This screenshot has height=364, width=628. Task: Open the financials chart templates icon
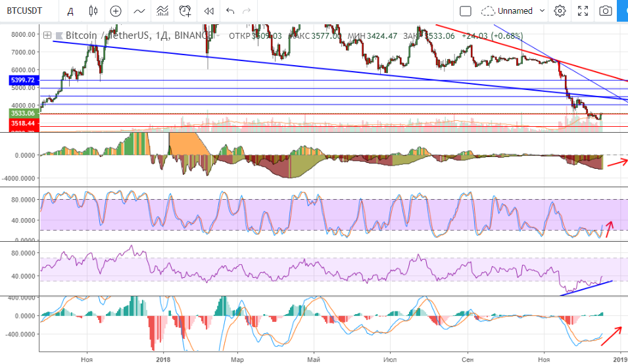[x=161, y=11]
